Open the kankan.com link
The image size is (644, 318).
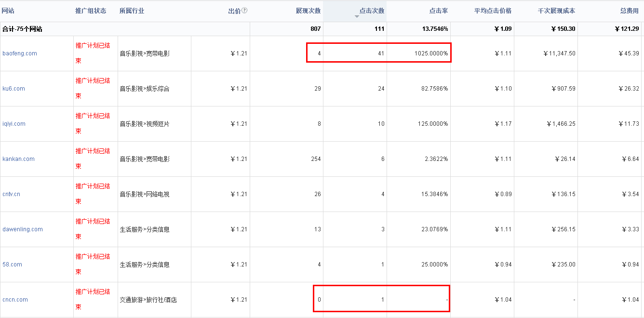pyautogui.click(x=18, y=159)
